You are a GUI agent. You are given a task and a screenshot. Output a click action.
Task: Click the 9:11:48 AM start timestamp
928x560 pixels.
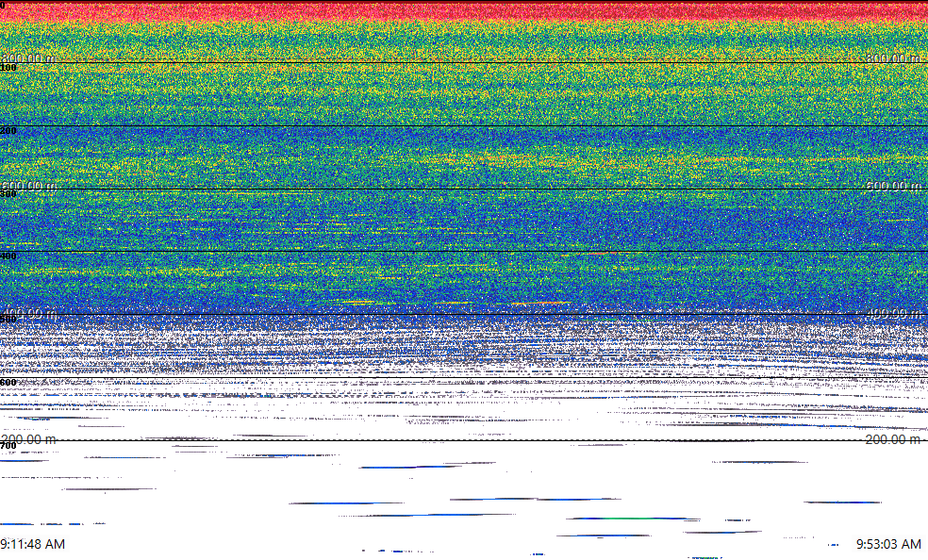click(x=33, y=544)
